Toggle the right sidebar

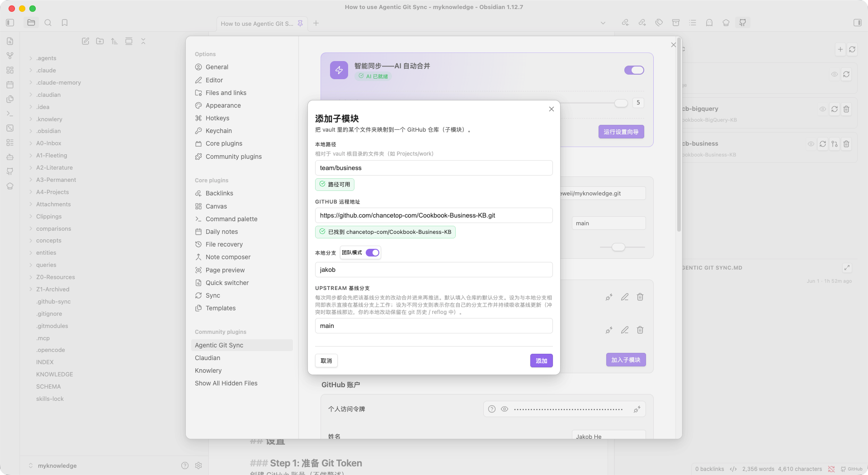tap(858, 23)
